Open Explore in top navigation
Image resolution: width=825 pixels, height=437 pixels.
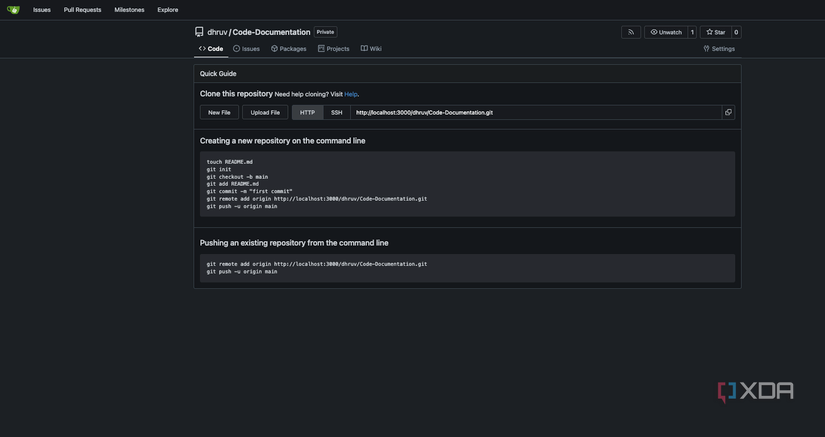167,10
